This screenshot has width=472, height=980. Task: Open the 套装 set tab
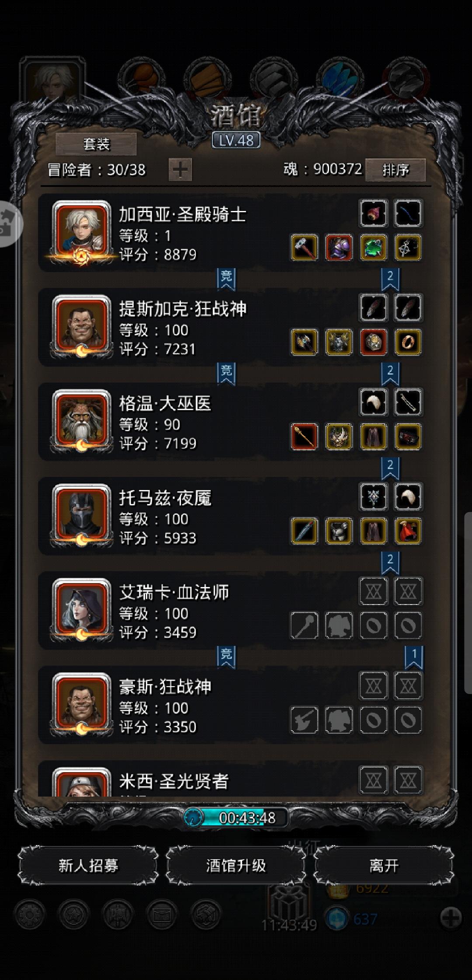[x=96, y=144]
